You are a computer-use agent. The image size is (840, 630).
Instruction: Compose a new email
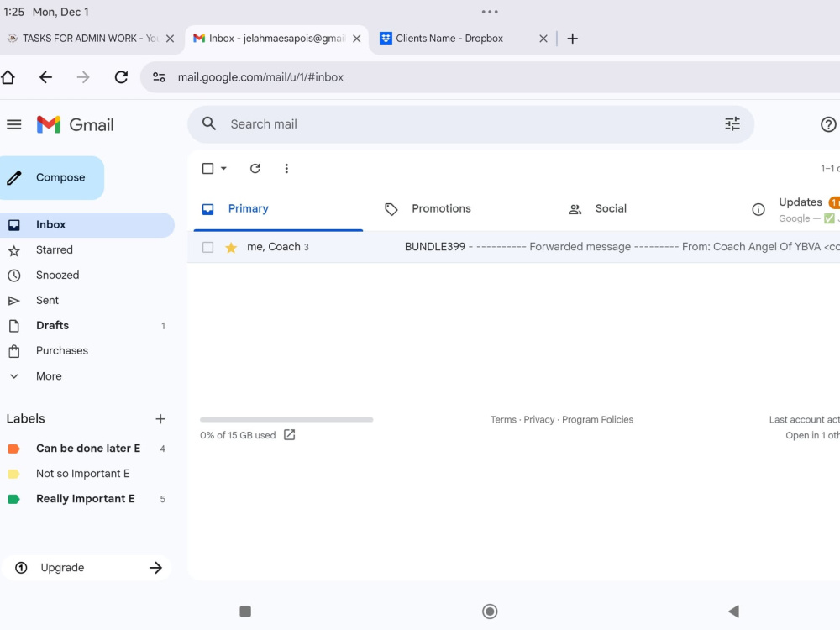[x=52, y=178]
